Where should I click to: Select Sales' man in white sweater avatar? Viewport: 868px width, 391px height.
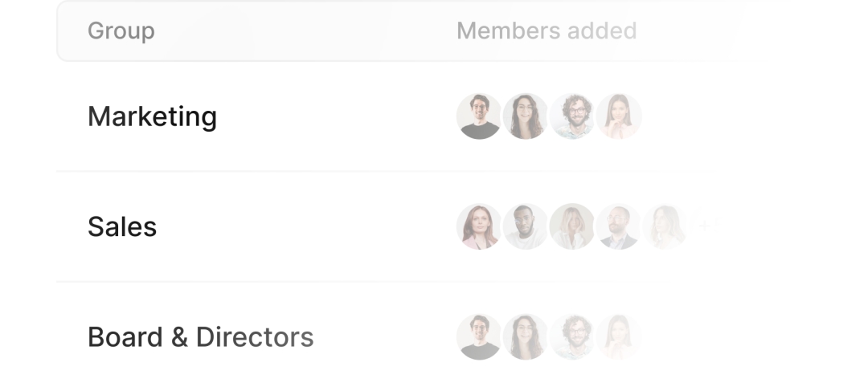pos(526,226)
